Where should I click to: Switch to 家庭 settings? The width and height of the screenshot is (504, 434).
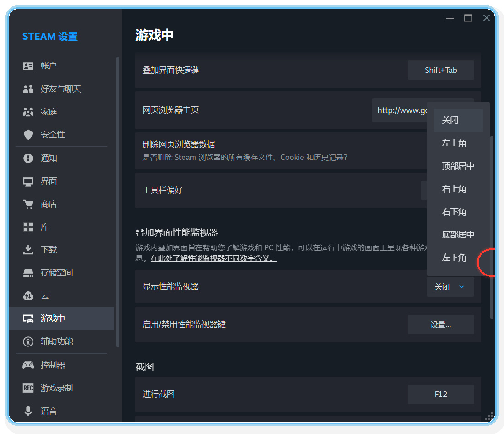[x=62, y=112]
